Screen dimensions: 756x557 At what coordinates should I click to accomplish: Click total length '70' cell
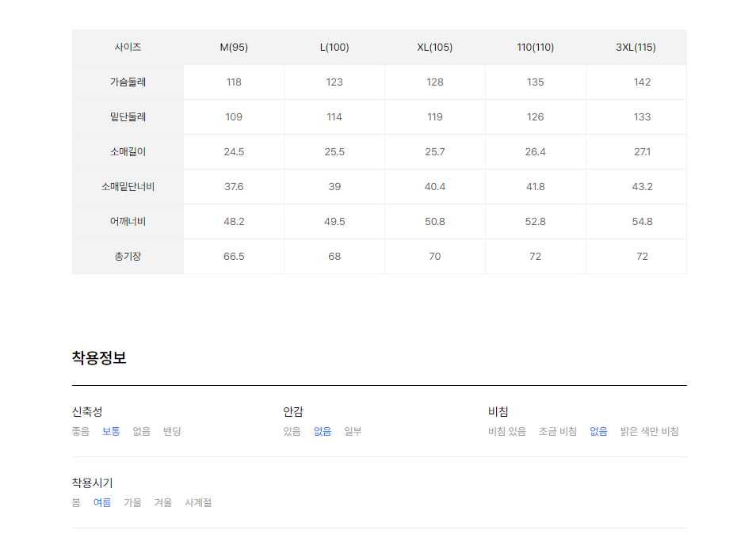(435, 256)
